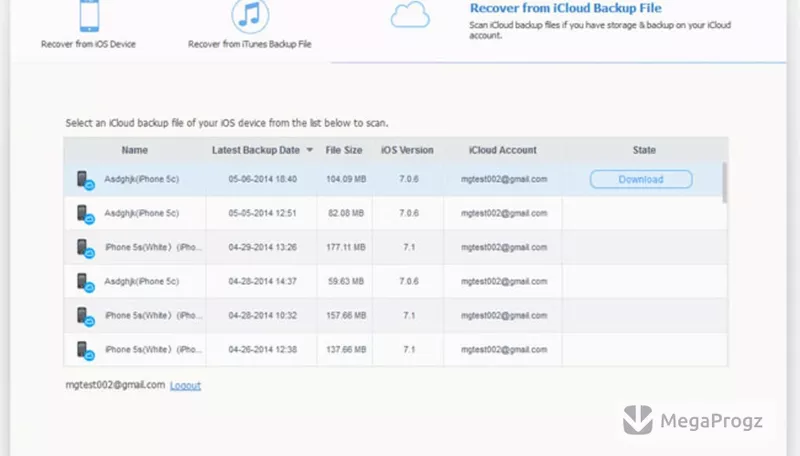Viewport: 800px width, 456px height.
Task: Click mgtest002@gmail.com label beside Logout
Action: 115,385
